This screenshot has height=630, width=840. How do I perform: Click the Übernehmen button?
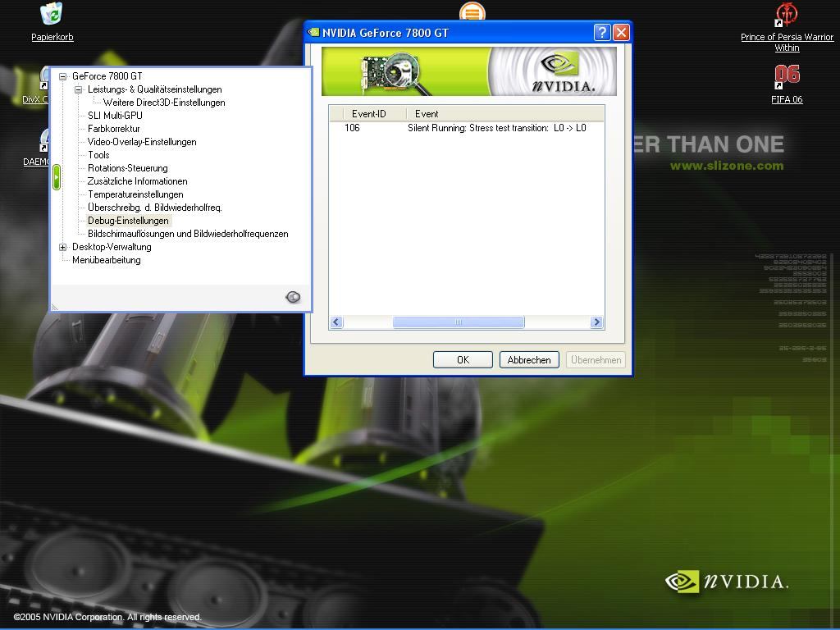pyautogui.click(x=596, y=360)
